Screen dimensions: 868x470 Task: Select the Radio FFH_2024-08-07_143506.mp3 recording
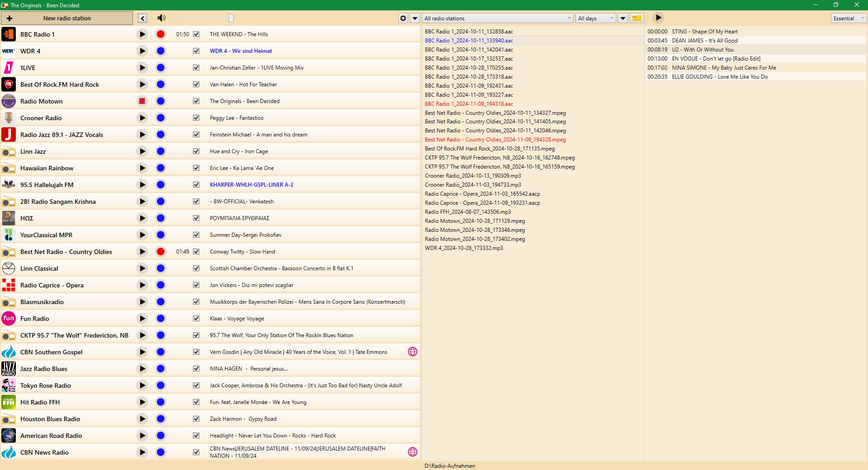pos(468,212)
